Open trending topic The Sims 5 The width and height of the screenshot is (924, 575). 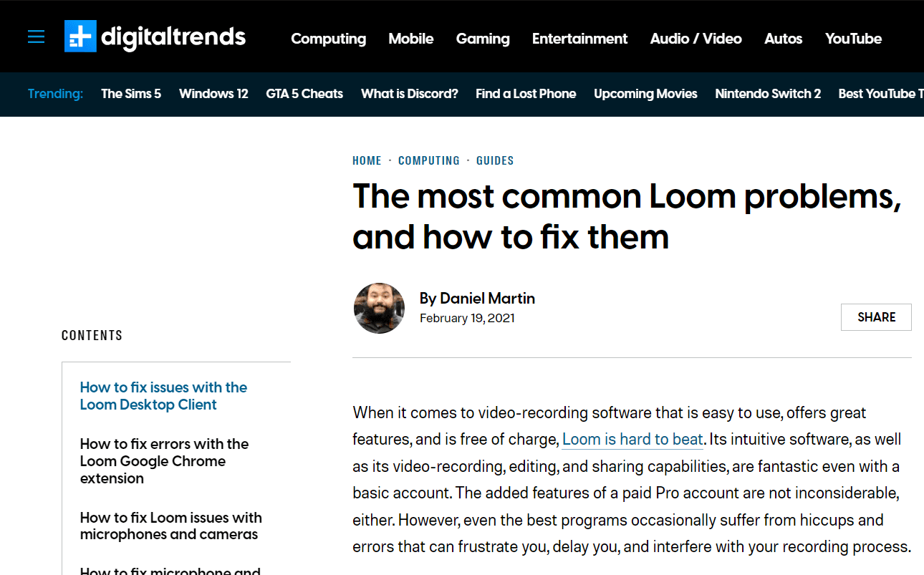131,94
